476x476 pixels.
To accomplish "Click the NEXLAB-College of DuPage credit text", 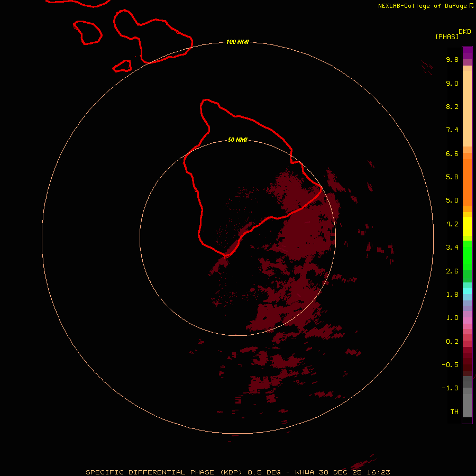I will coord(426,6).
